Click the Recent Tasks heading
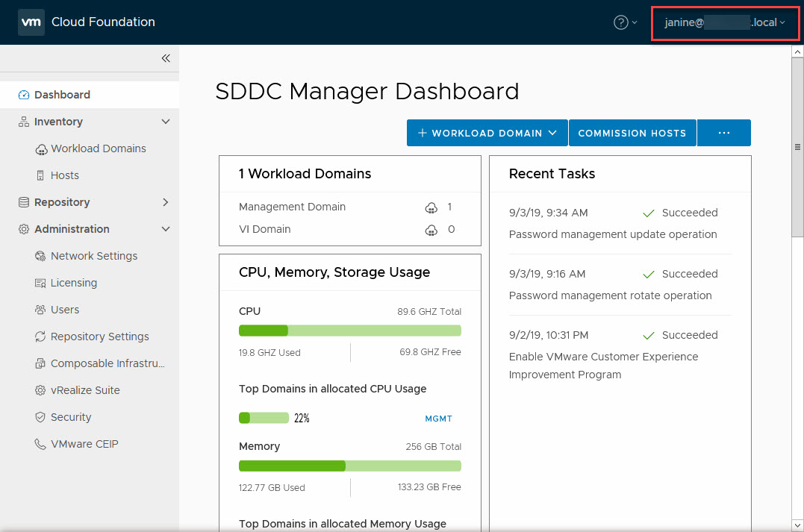Viewport: 804px width, 532px height. tap(552, 174)
